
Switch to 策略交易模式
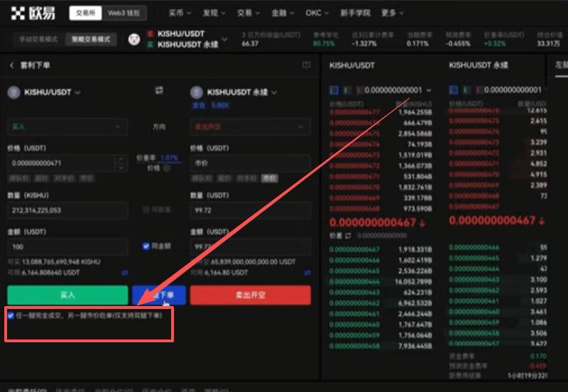[91, 39]
